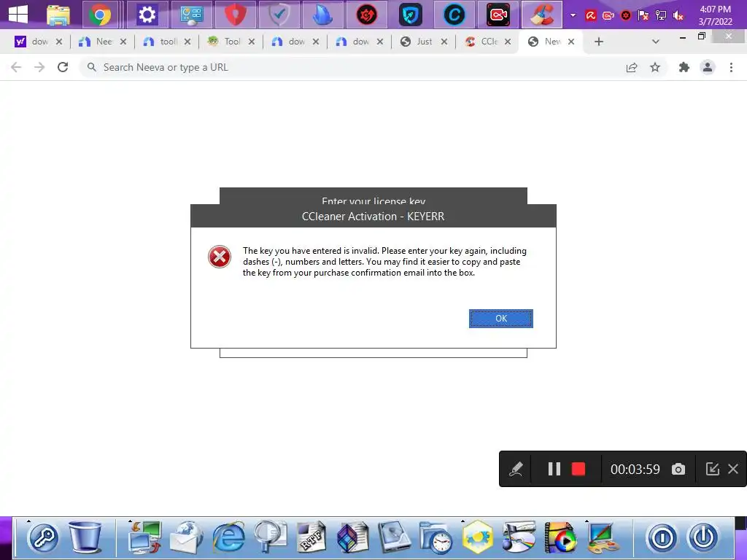Open the blue C circle taskbar app

(454, 15)
